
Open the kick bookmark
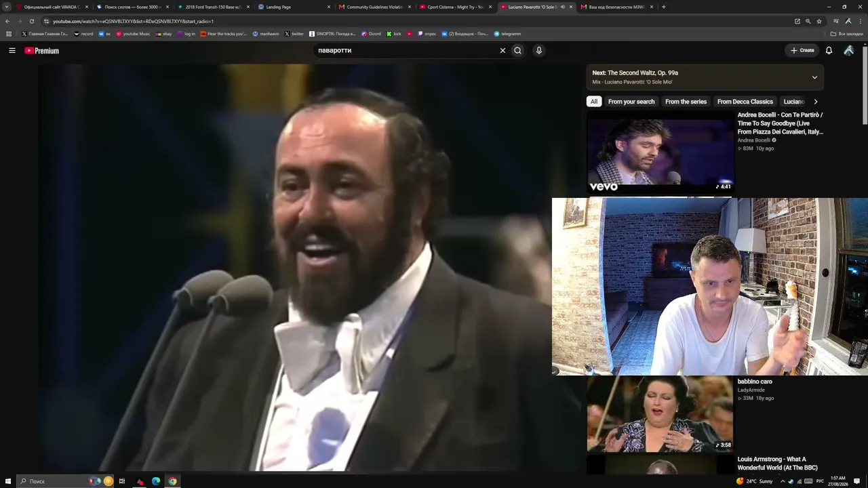[x=394, y=34]
